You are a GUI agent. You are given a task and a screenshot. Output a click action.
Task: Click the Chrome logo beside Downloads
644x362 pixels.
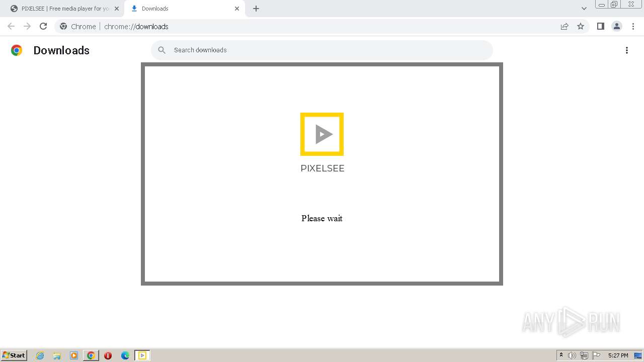coord(17,50)
